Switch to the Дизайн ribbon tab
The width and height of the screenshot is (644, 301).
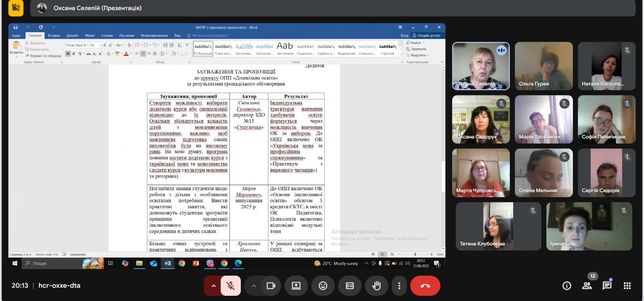(72, 35)
